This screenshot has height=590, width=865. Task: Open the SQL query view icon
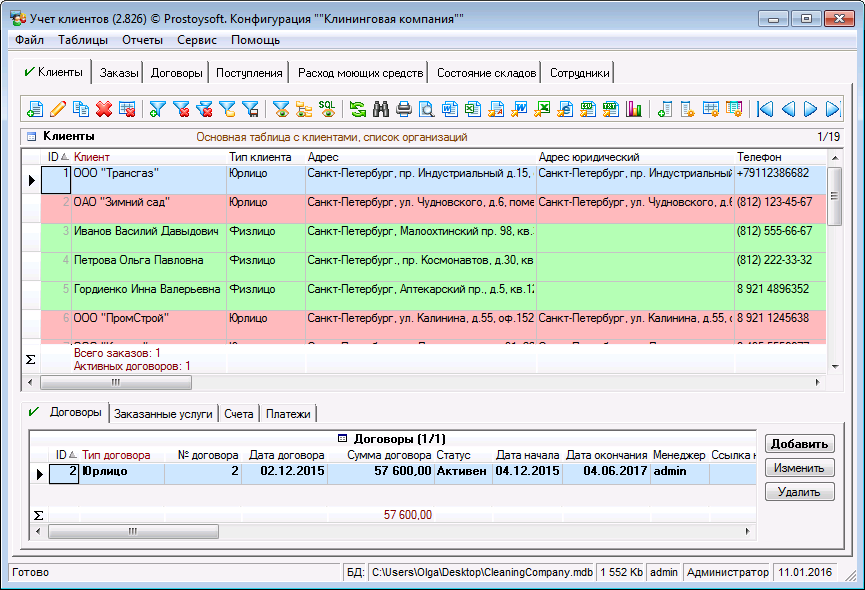(x=327, y=108)
